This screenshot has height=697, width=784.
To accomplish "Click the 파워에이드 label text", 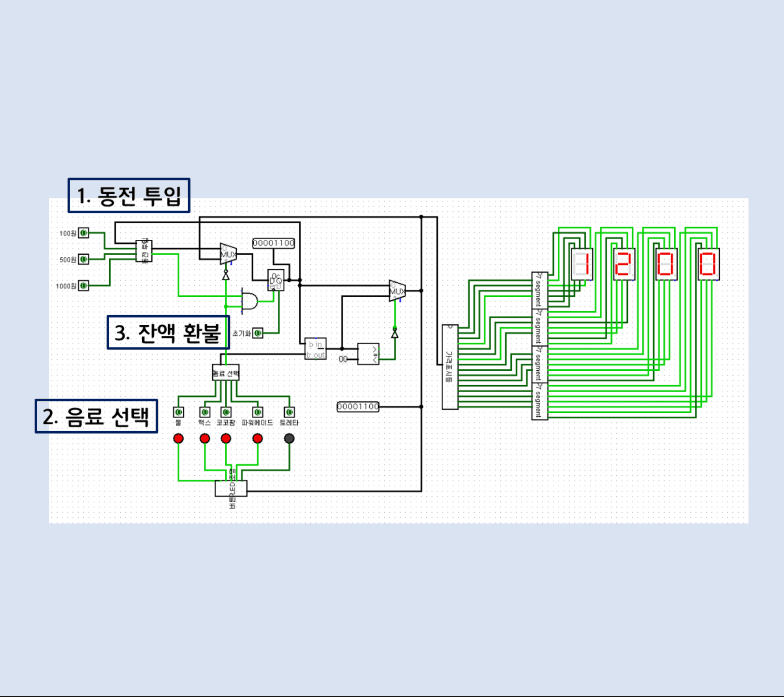I will 257,423.
